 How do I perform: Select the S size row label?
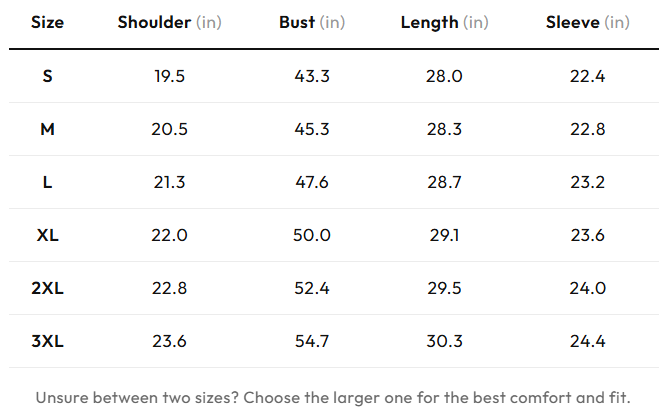click(47, 76)
